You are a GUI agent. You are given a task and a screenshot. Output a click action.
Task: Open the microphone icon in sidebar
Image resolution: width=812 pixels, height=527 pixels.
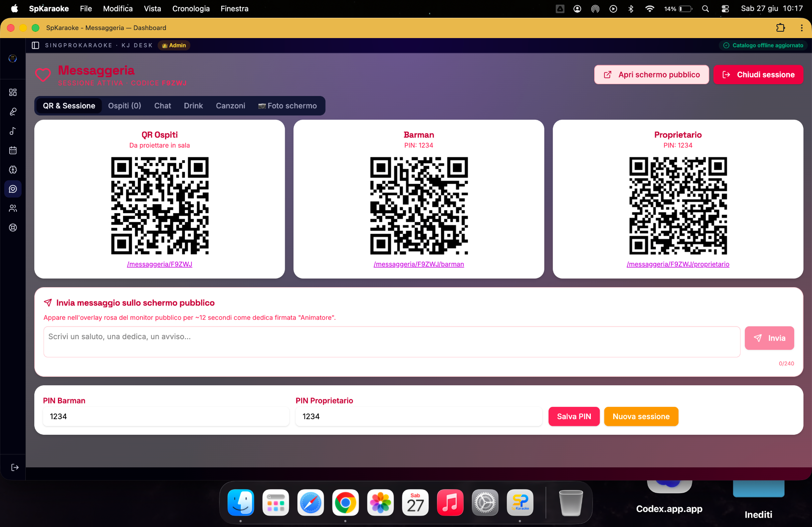click(x=13, y=112)
